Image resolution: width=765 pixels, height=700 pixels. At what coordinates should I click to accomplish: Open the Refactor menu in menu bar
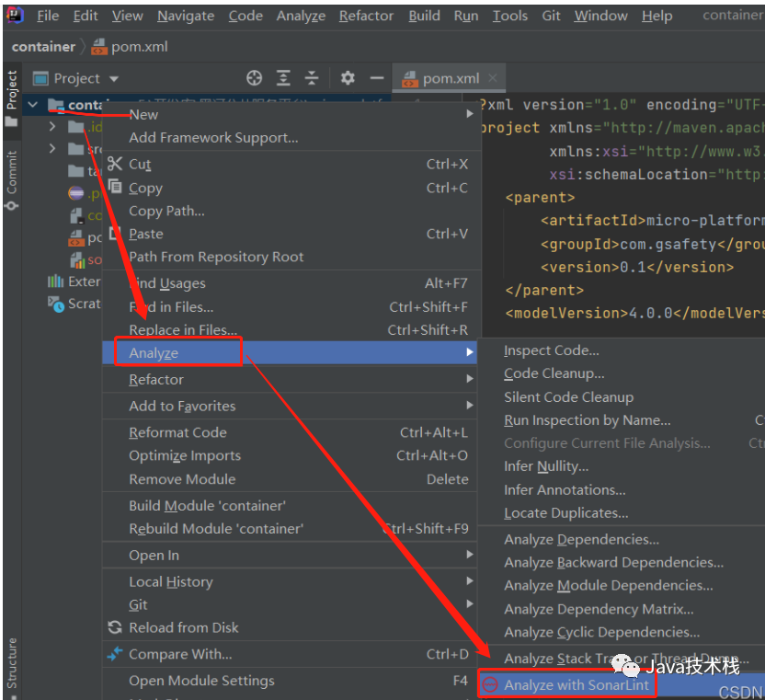pos(366,16)
